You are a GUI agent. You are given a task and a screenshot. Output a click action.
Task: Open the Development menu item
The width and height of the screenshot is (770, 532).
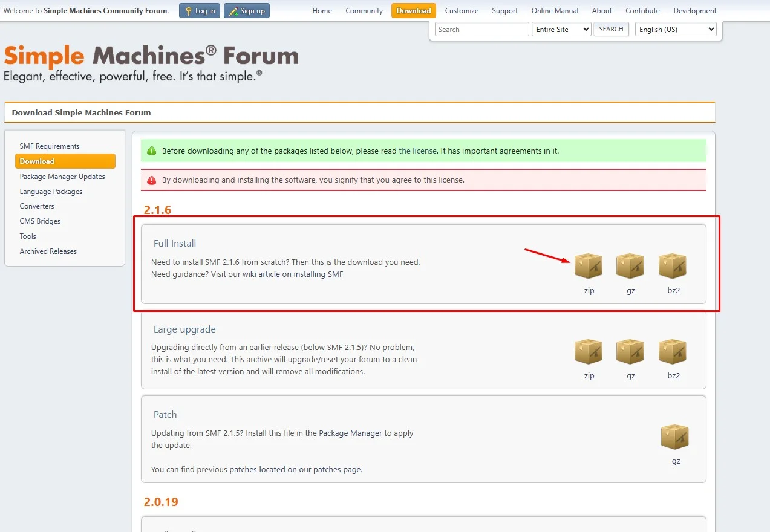pyautogui.click(x=695, y=11)
